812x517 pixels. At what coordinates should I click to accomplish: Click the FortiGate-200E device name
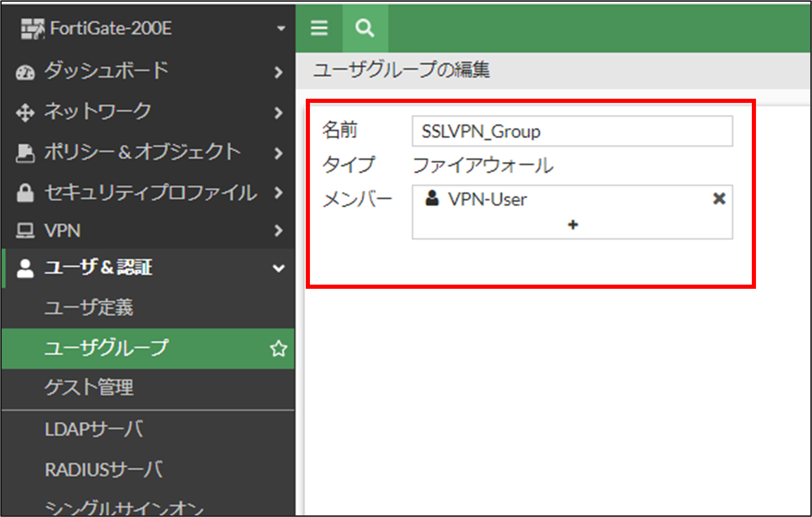coord(110,29)
